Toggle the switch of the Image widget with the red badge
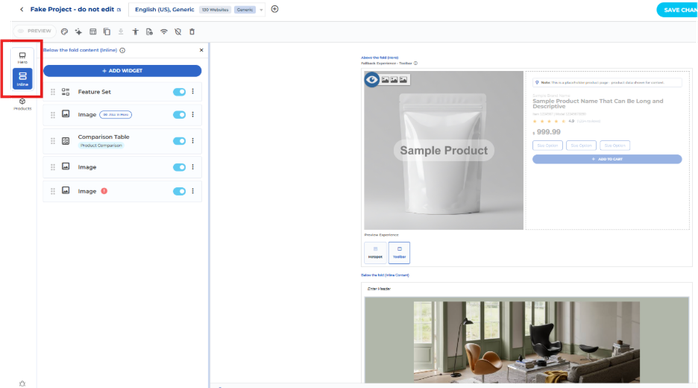Image resolution: width=698 pixels, height=388 pixels. pos(179,191)
